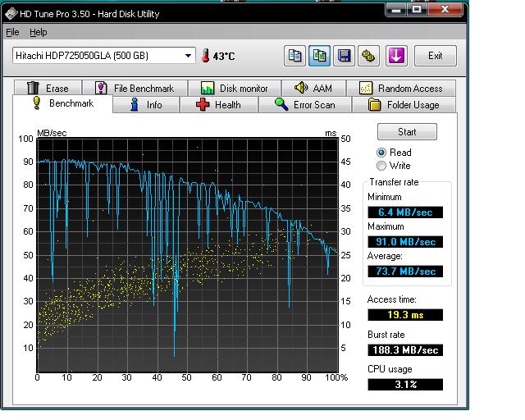Click the 188.3 MB/sec burst rate value
The height and width of the screenshot is (420, 525).
point(405,350)
